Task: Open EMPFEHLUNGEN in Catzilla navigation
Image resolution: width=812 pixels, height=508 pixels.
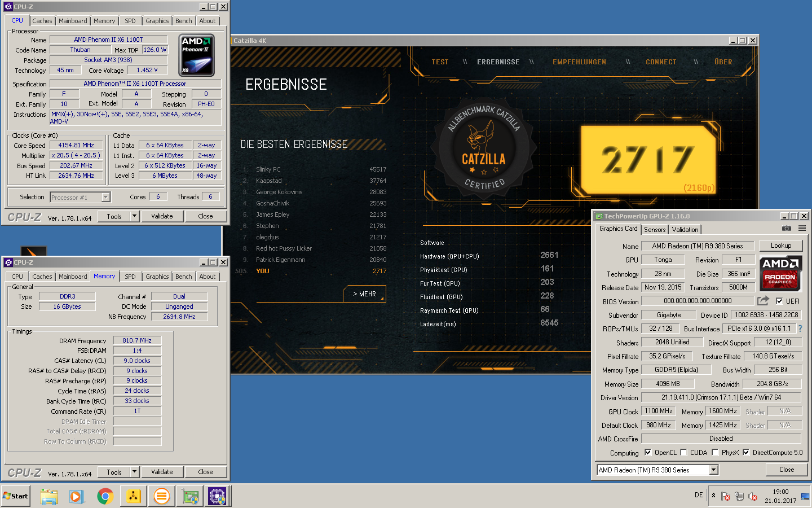Action: tap(579, 62)
